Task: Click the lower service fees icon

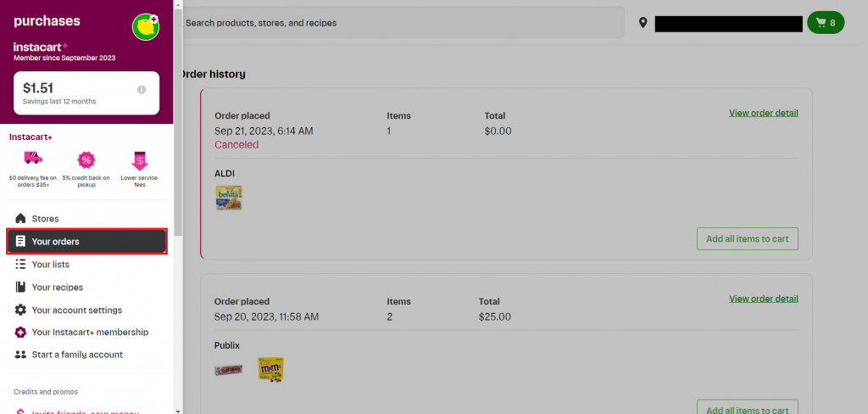Action: (139, 159)
